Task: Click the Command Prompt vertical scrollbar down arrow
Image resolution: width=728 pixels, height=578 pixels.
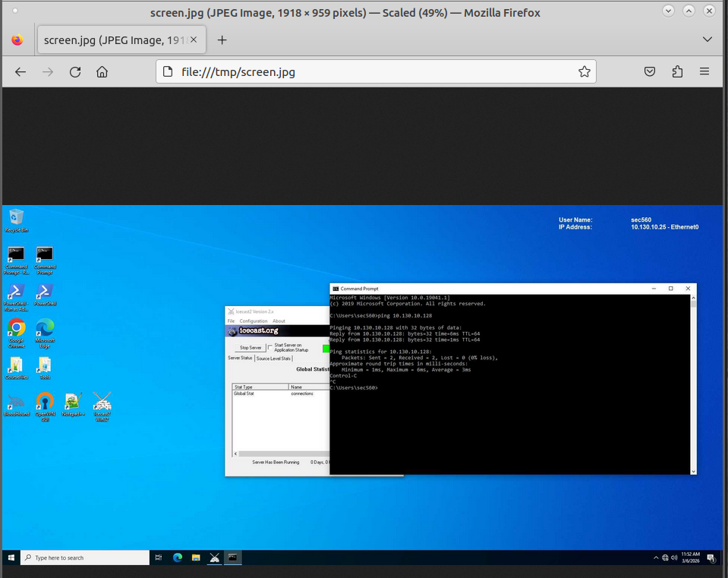Action: coord(693,471)
